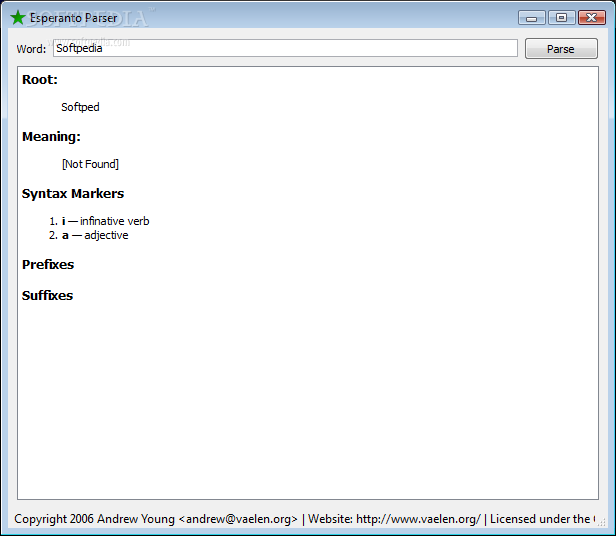Click the andrew@vaelen.org email address
Viewport: 616px width, 536px height.
[x=238, y=519]
